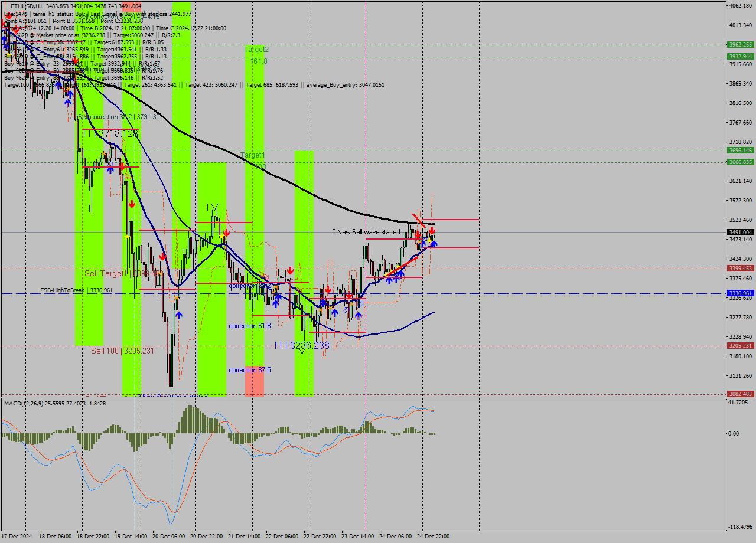Click the '21 Dec 14:00' time label

[245, 536]
